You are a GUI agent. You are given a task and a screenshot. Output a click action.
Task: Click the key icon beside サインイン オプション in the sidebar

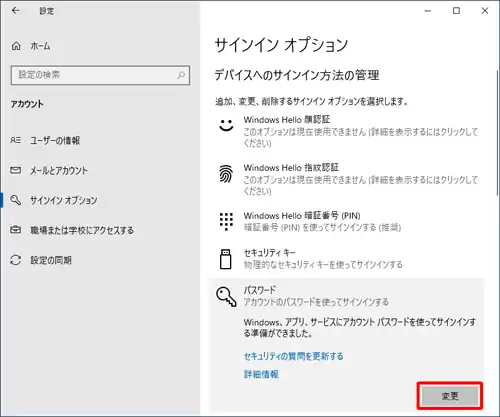[x=16, y=200]
